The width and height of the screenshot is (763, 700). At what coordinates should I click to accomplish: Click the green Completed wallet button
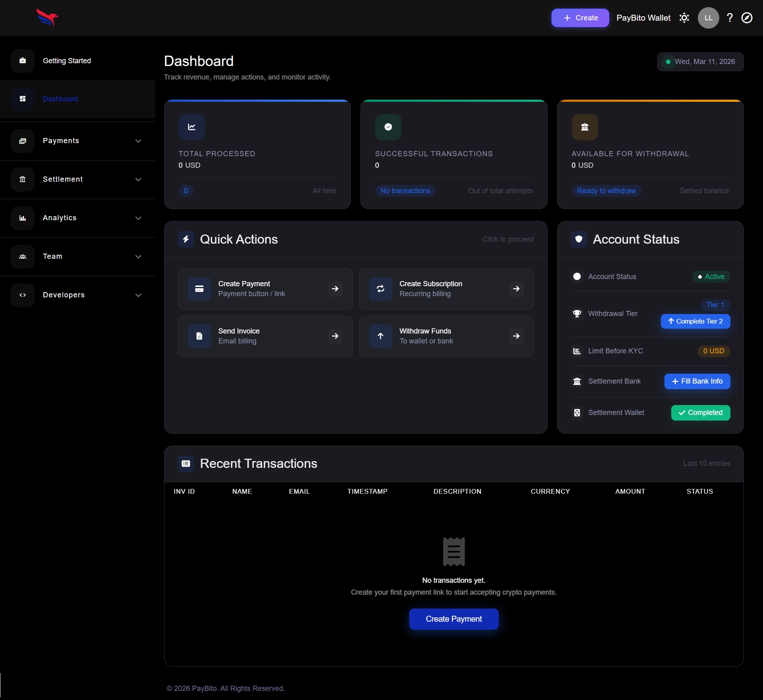(x=701, y=413)
